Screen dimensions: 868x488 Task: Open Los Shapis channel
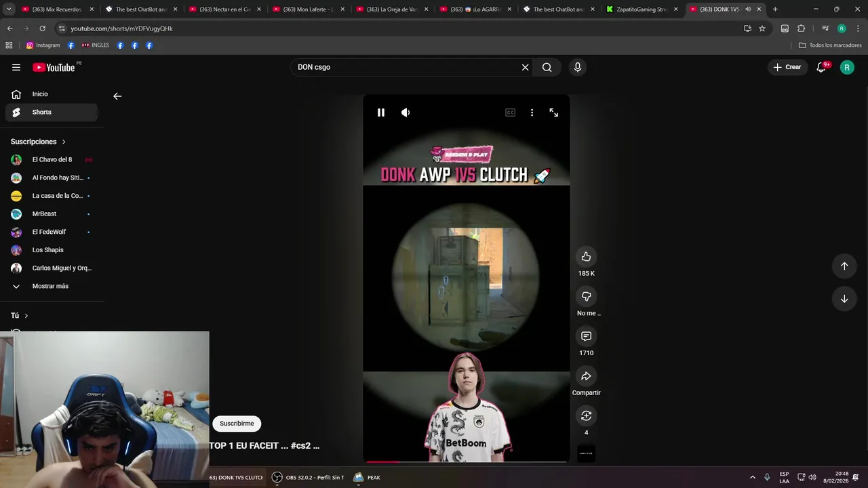[52, 250]
